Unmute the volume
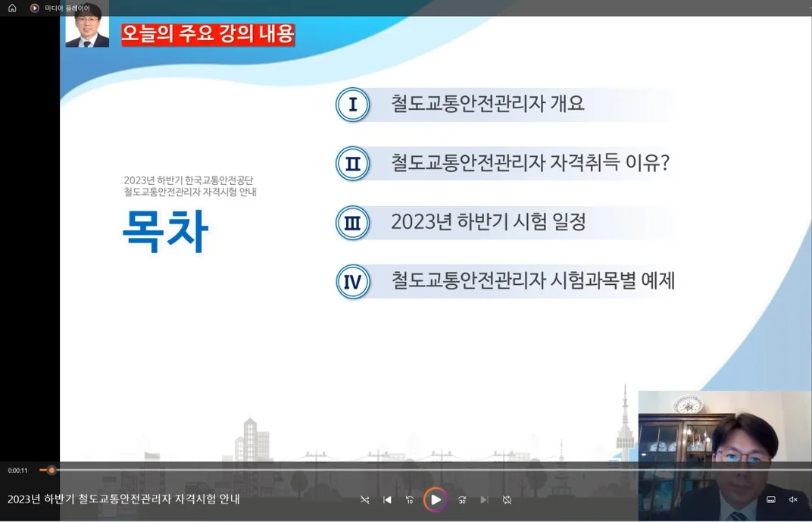This screenshot has width=812, height=522. click(793, 500)
